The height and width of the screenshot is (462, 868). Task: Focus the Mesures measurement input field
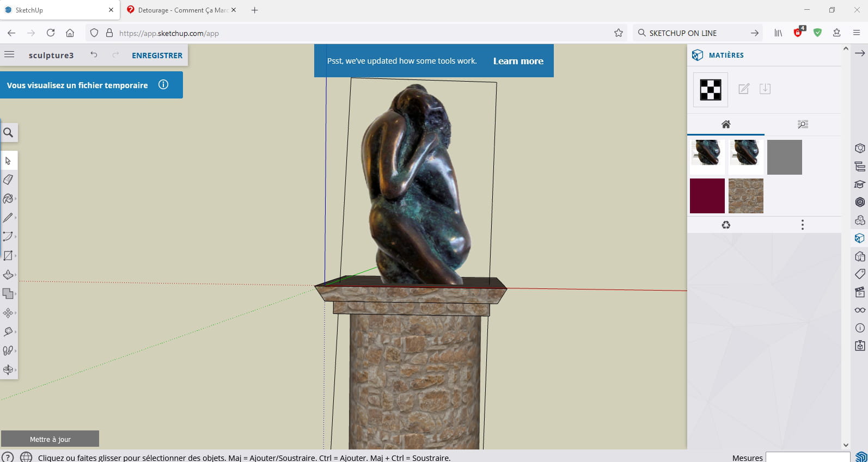coord(808,458)
